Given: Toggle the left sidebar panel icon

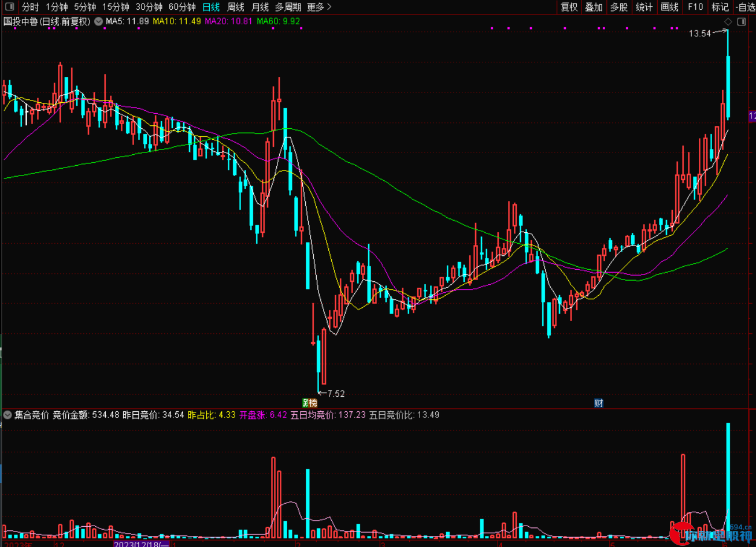Looking at the screenshot, I should click(9, 7).
